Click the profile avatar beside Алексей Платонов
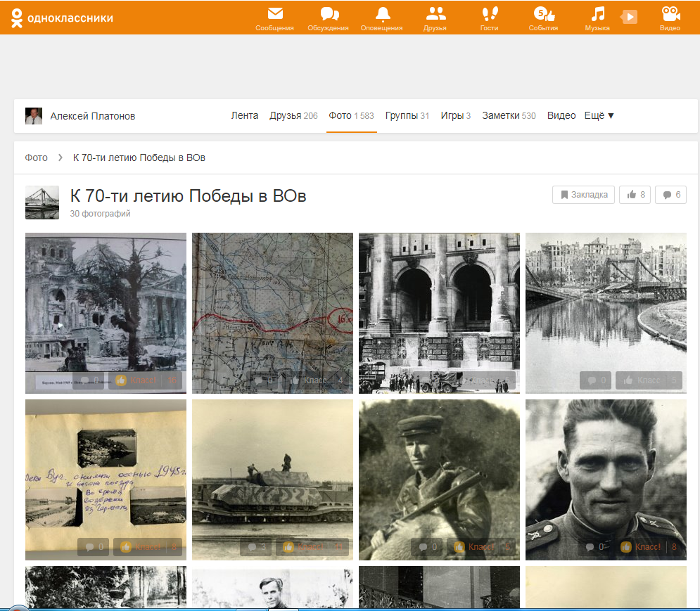Image resolution: width=700 pixels, height=611 pixels. [x=34, y=116]
